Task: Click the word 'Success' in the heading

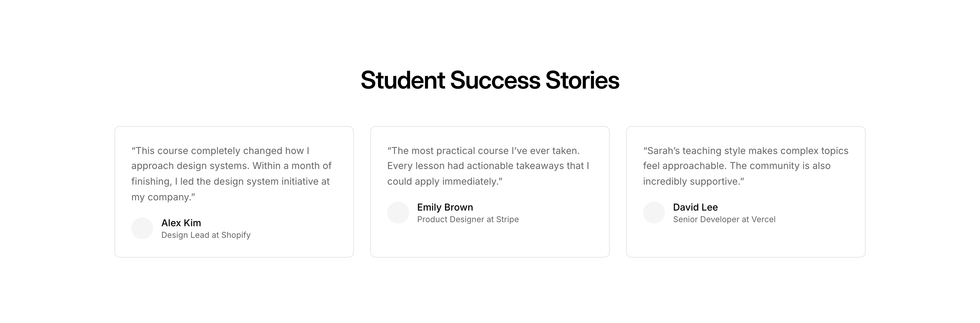Action: click(495, 80)
